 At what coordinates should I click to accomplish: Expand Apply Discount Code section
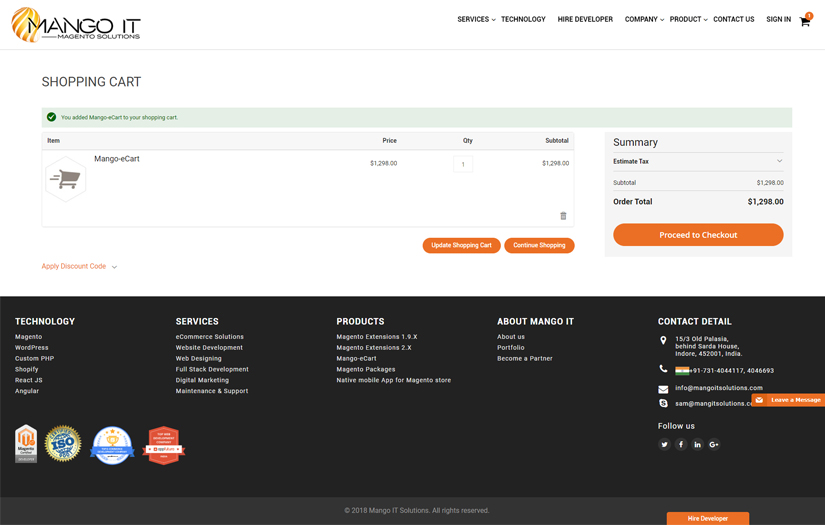[x=79, y=267]
